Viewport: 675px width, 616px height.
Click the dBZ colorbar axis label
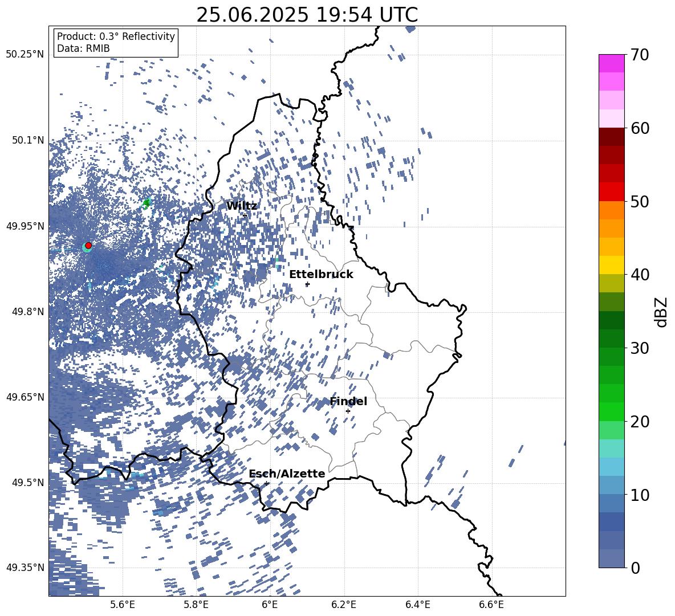point(661,312)
